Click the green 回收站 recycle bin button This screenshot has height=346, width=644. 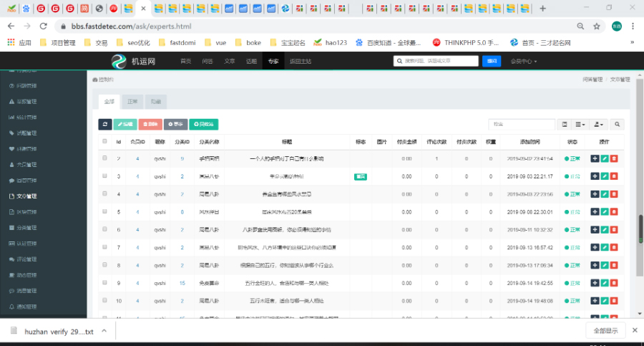click(203, 124)
